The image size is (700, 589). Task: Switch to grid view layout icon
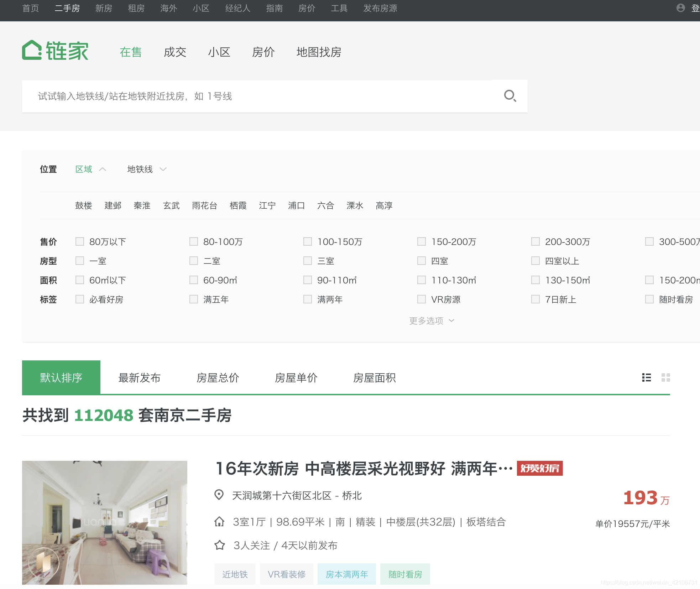(x=665, y=378)
